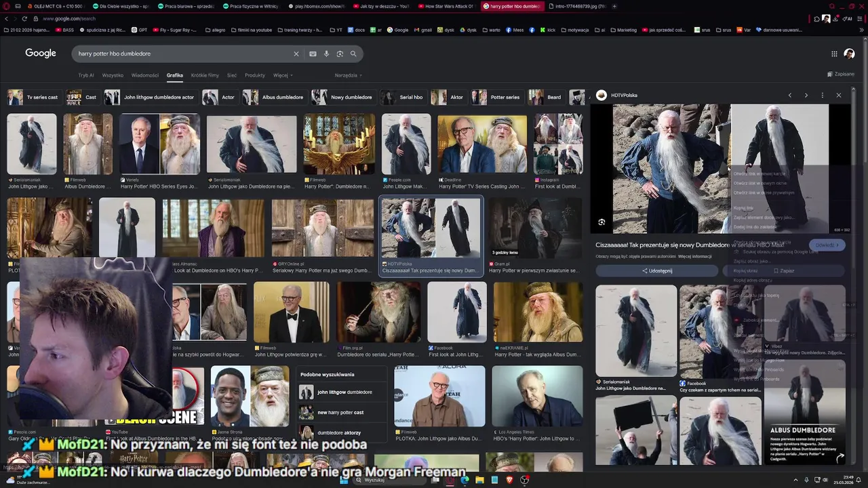
Task: Open the Tryb AI tab
Action: pos(86,75)
